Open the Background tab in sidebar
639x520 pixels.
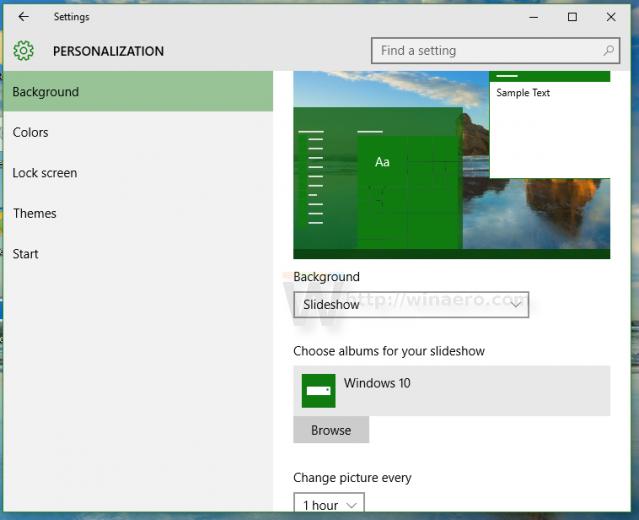pyautogui.click(x=138, y=92)
